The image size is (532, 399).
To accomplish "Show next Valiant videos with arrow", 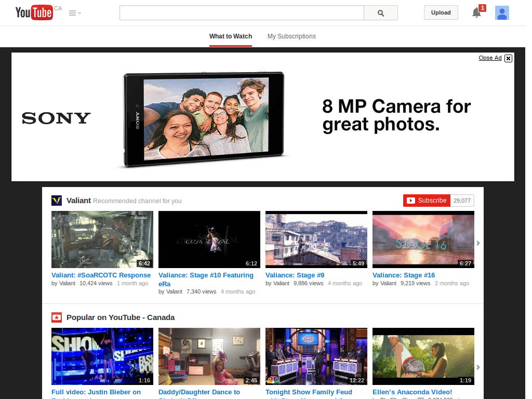I will click(x=478, y=243).
